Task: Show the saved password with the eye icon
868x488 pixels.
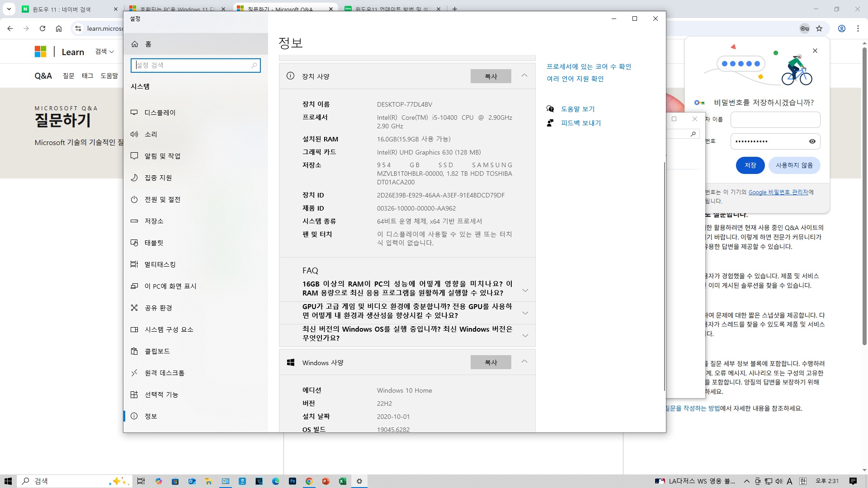Action: click(812, 141)
